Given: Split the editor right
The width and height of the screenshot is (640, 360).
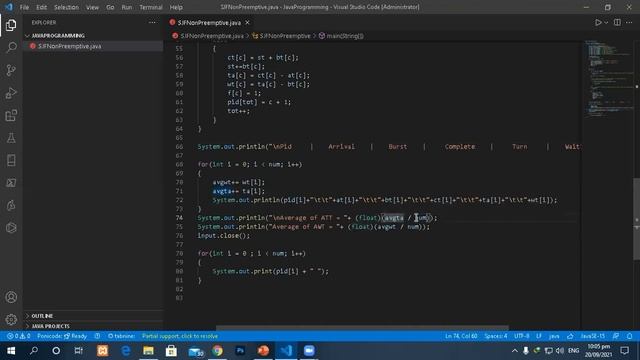Looking at the screenshot, I should (617, 22).
